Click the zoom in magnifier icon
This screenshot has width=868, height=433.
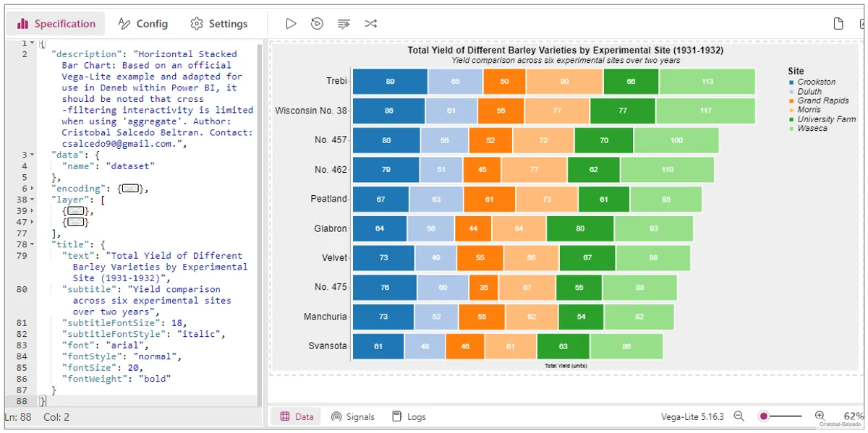pyautogui.click(x=820, y=416)
